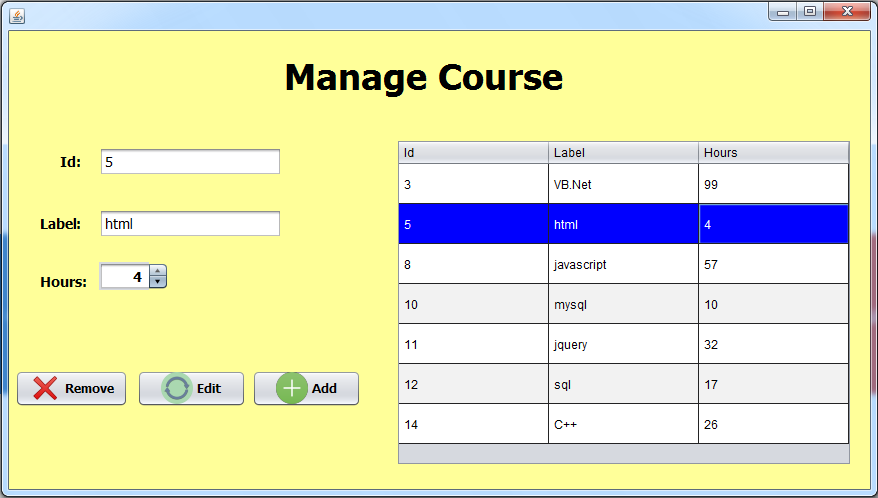Focus the Id text field
The height and width of the screenshot is (498, 878).
190,162
